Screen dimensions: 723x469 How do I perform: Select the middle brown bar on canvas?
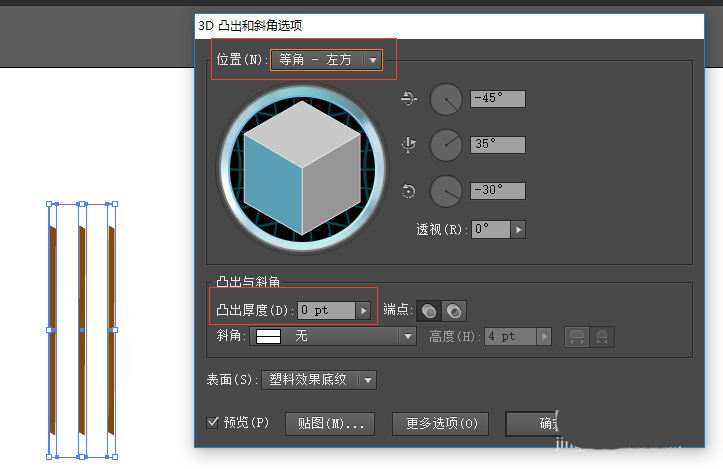(x=82, y=330)
